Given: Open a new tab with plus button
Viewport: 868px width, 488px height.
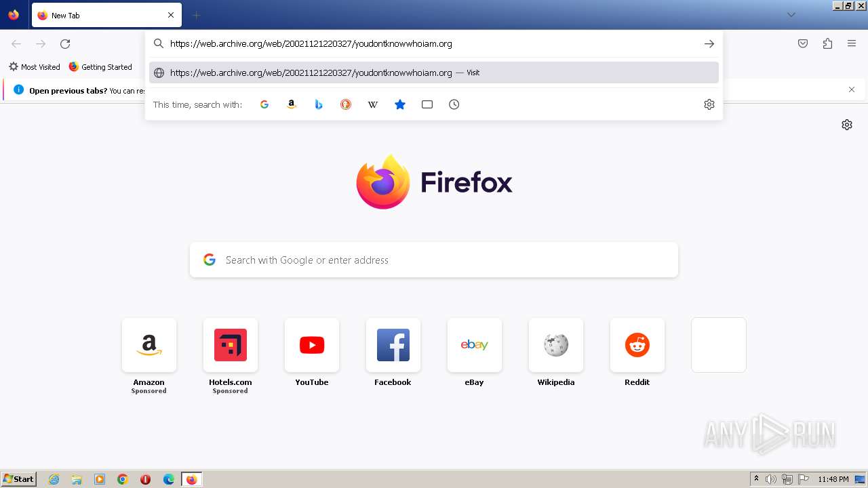Looking at the screenshot, I should pos(196,15).
